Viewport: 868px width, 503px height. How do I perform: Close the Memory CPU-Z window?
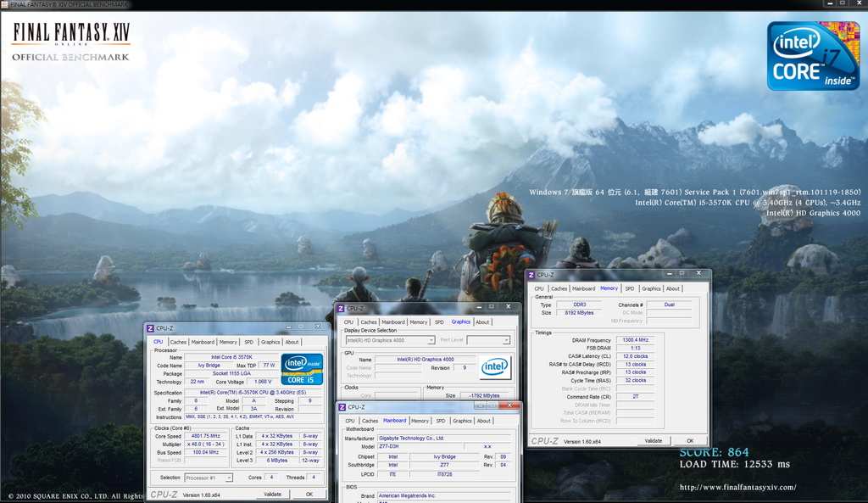tap(698, 273)
